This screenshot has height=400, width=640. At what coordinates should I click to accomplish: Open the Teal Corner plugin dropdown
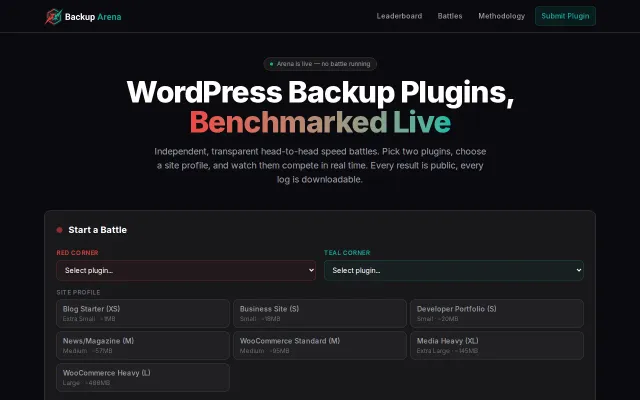[454, 270]
